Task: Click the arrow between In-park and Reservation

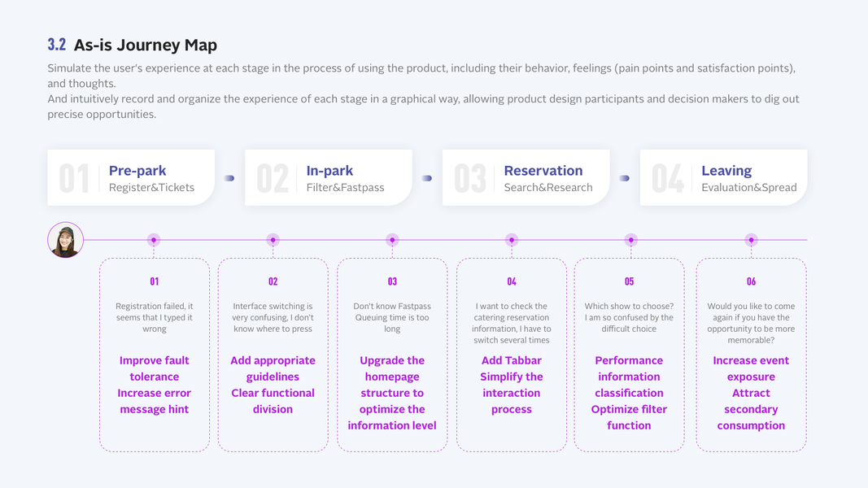Action: 427,178
